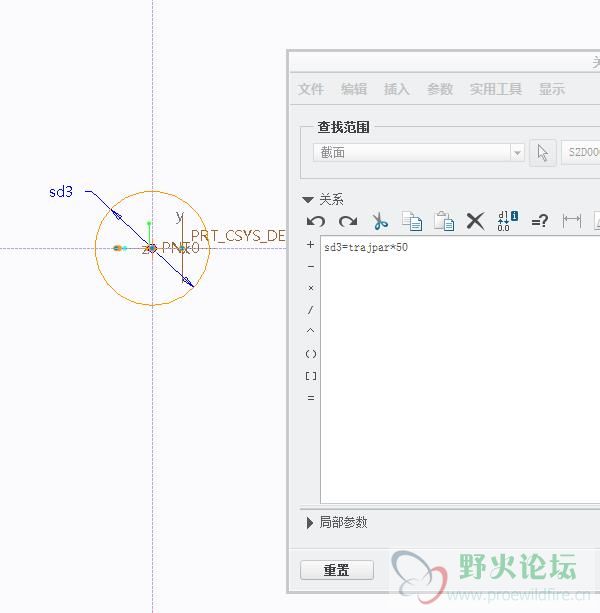600x613 pixels.
Task: Open the 实用工具 menu
Action: click(x=496, y=89)
